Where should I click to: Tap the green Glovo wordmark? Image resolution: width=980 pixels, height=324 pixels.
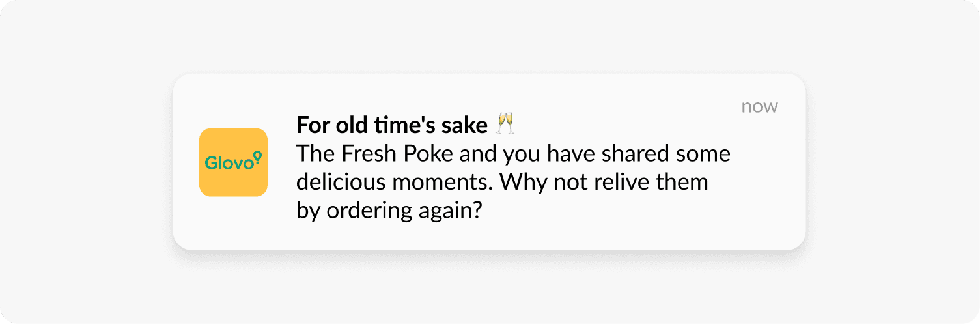[229, 163]
